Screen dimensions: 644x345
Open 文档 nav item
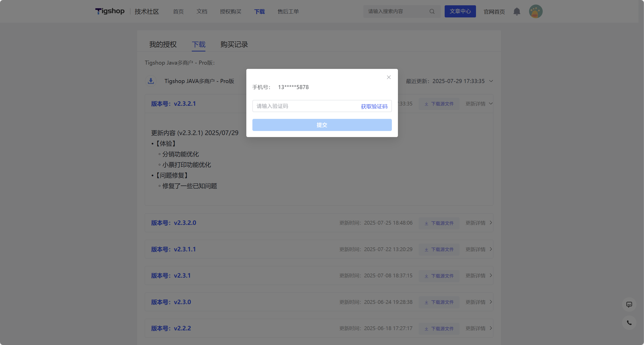click(x=202, y=12)
